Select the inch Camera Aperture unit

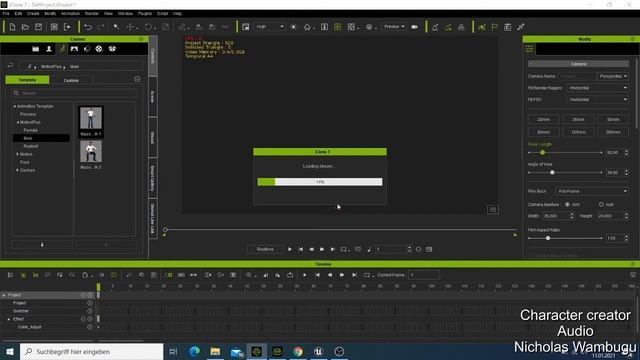[x=601, y=204]
